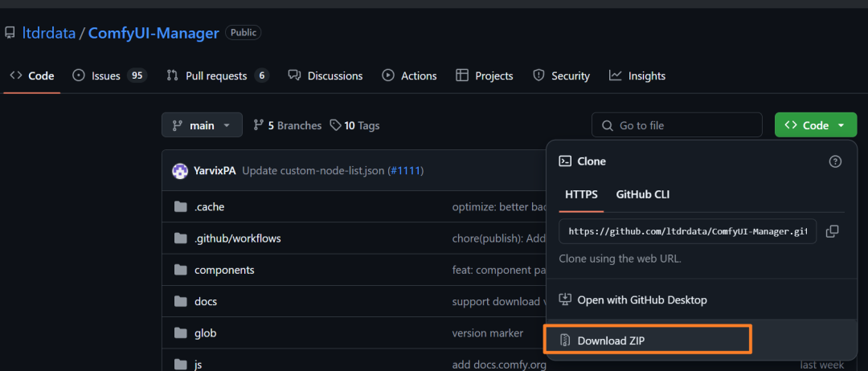Click the desktop download icon beside GitHub Desktop
Viewport: 868px width, 371px height.
coord(565,300)
